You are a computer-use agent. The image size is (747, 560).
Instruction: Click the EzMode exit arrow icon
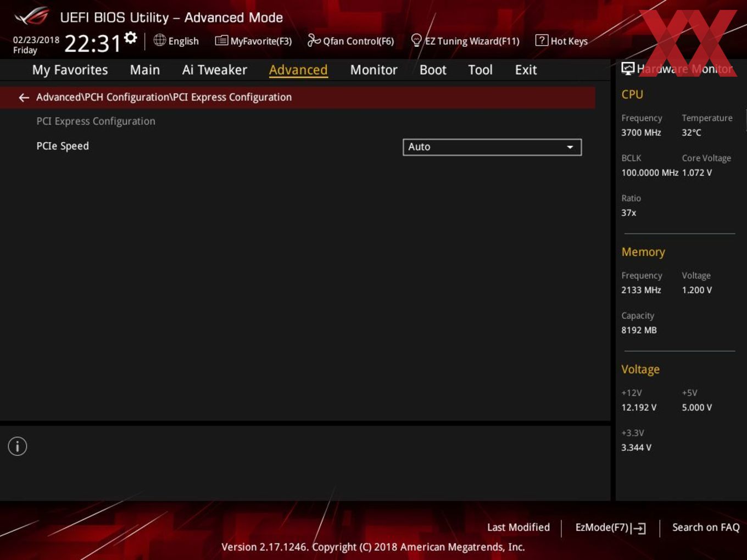[x=639, y=528]
